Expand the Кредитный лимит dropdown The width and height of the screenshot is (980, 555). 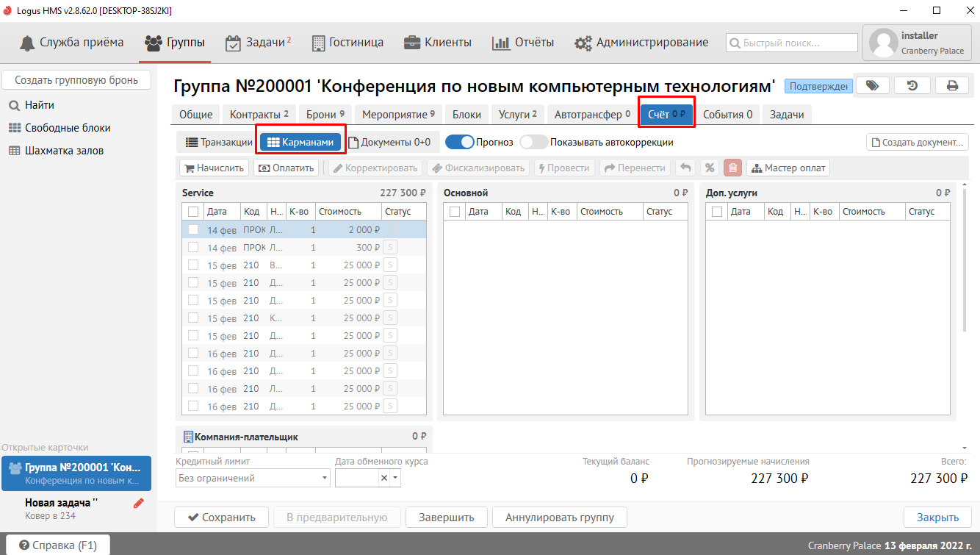[325, 478]
